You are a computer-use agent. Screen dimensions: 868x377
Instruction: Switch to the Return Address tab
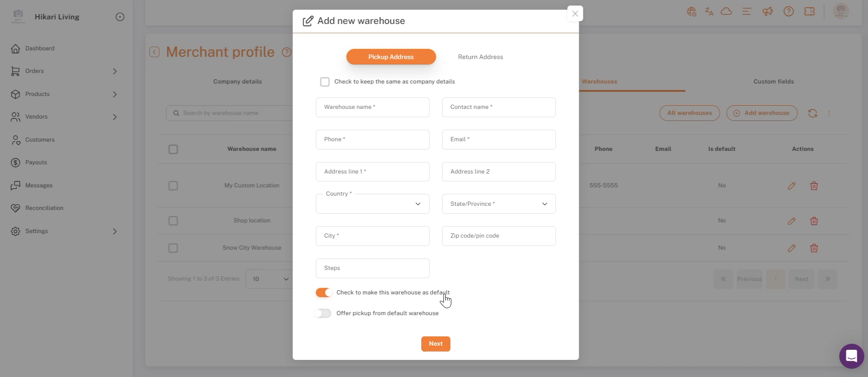480,57
